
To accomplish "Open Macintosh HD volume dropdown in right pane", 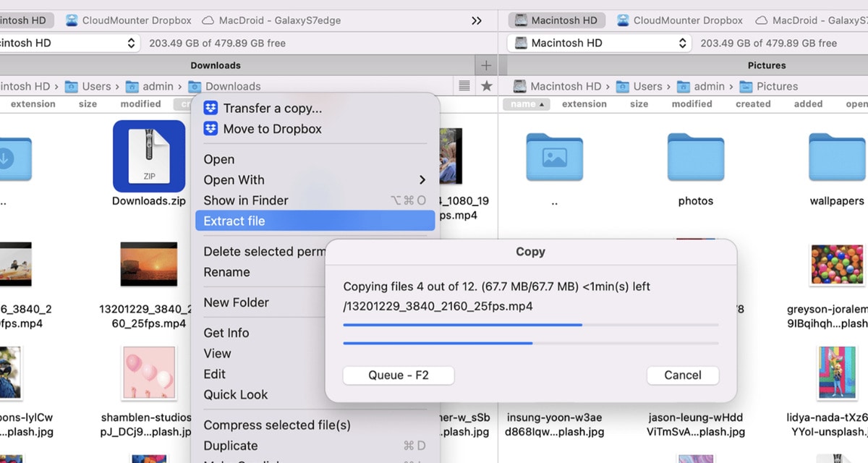I will (600, 43).
